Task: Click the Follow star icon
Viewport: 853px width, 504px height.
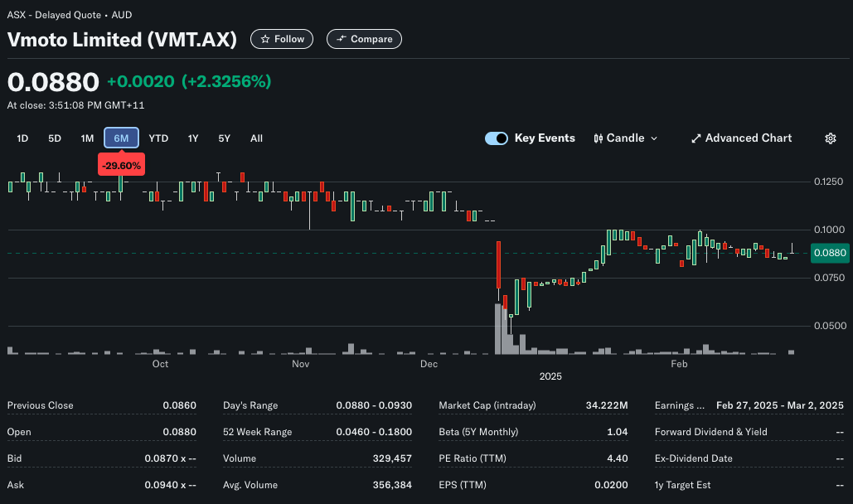Action: (265, 39)
